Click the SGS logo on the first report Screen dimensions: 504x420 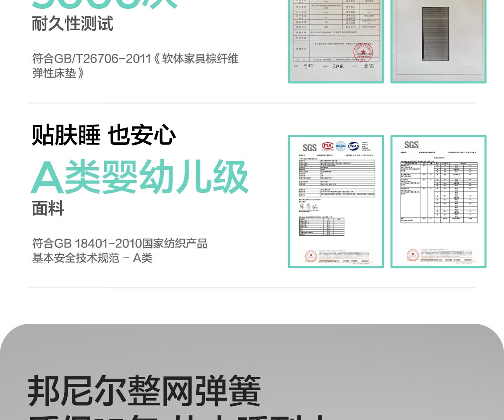coord(310,147)
